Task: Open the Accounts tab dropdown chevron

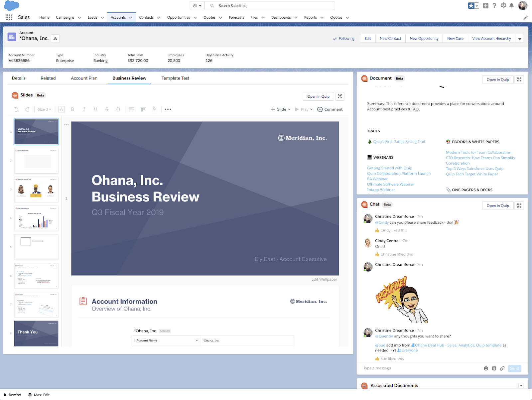Action: (x=131, y=18)
